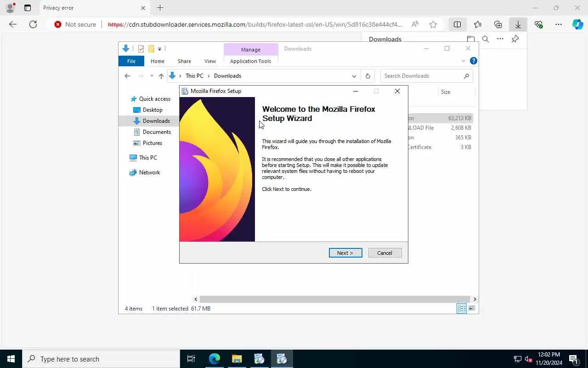Close the Privacy error tab
Screen dimensions: 588x368
(143, 8)
